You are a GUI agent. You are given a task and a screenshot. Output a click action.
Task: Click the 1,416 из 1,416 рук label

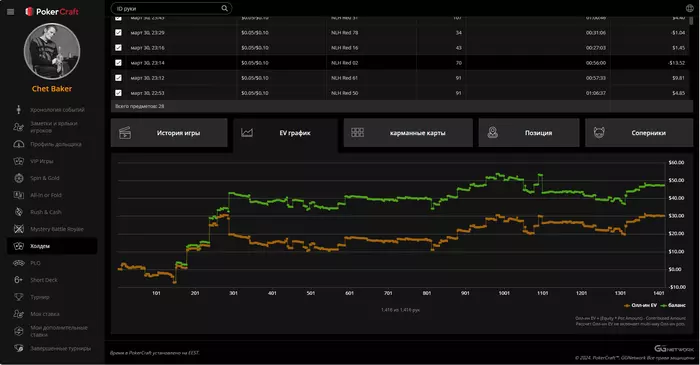(400, 310)
